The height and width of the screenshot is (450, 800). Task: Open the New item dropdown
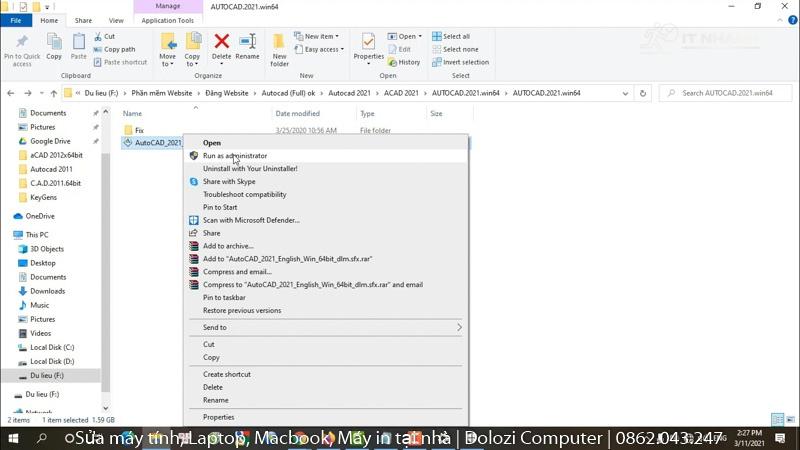coord(316,36)
